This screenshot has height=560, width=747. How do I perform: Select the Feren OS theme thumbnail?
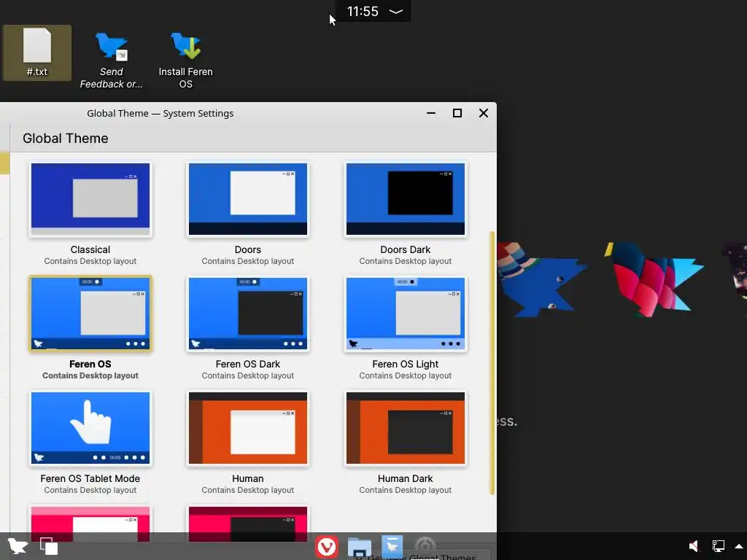pyautogui.click(x=90, y=314)
